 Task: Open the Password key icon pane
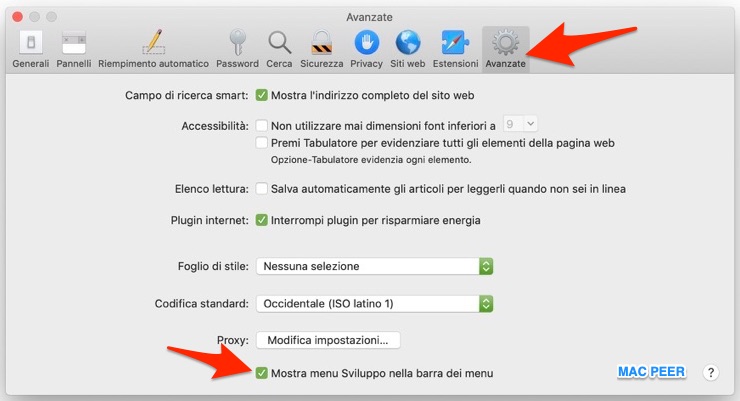(237, 49)
